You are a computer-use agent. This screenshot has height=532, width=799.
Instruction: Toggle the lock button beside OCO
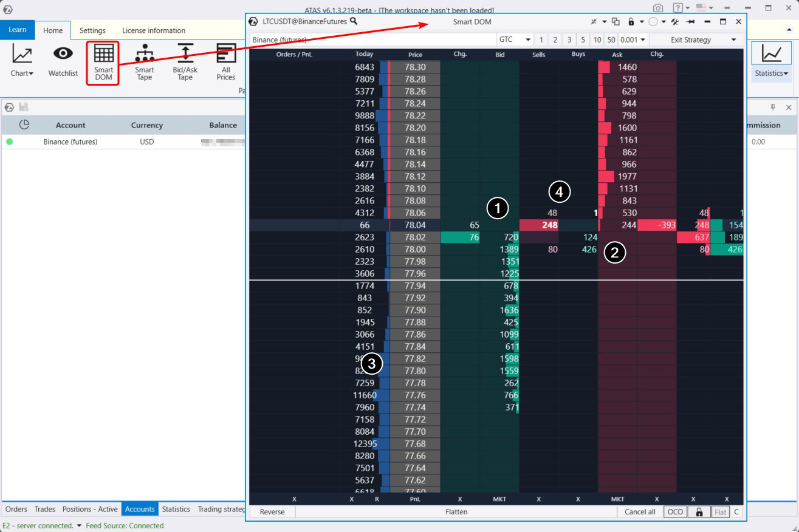(x=699, y=512)
